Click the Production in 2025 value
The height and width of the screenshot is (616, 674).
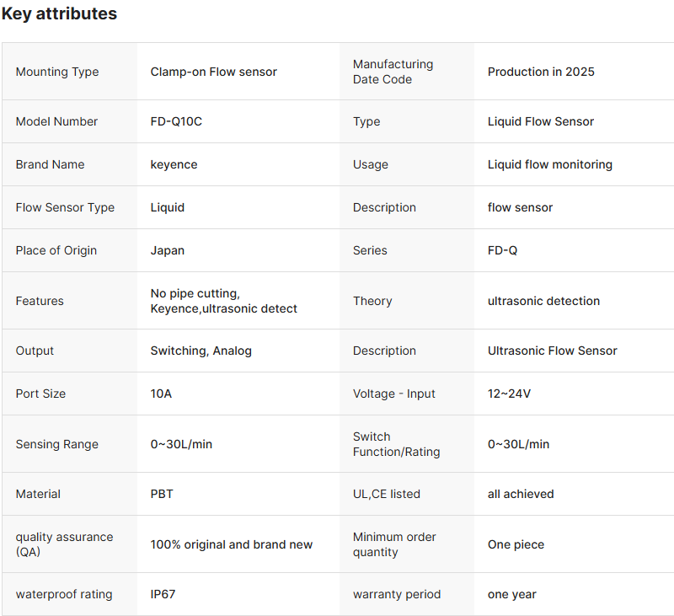pyautogui.click(x=541, y=72)
